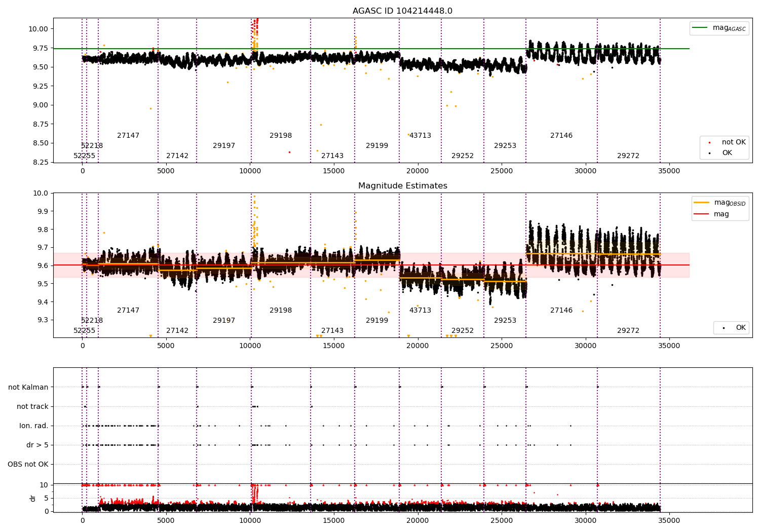Click OBSID label 27146 in Magnitude Estimates plot
The width and height of the screenshot is (760, 532).
[x=561, y=311]
